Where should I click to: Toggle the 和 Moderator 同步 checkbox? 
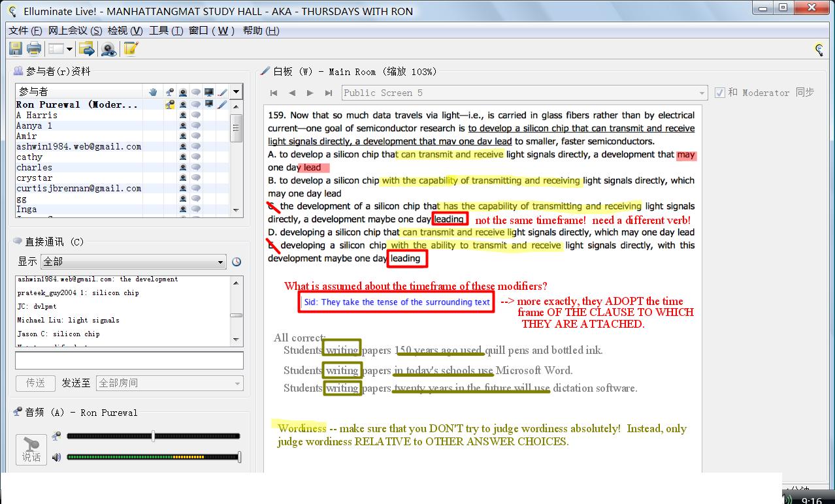click(720, 93)
